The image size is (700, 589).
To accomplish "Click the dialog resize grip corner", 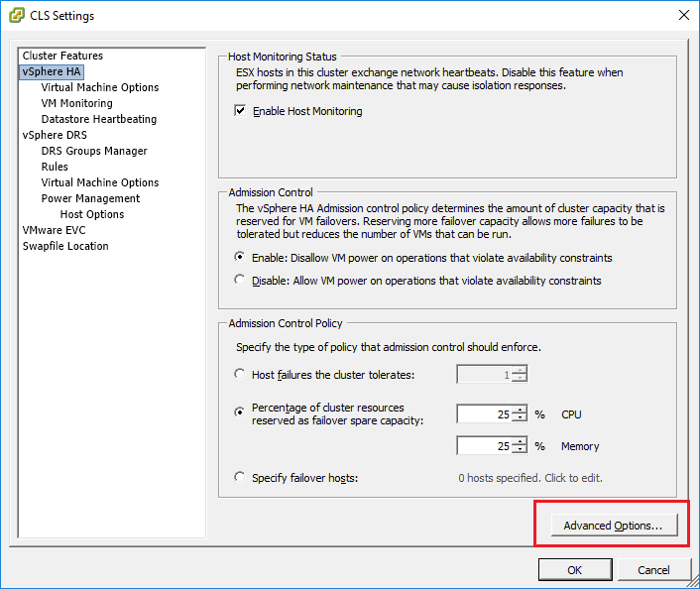I will 693,582.
